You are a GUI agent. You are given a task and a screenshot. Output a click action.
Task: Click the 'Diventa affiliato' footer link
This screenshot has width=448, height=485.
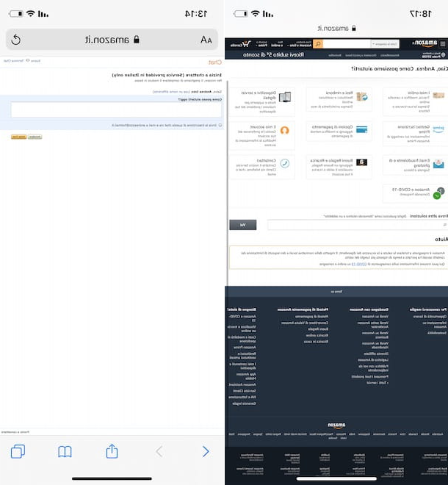click(x=376, y=353)
